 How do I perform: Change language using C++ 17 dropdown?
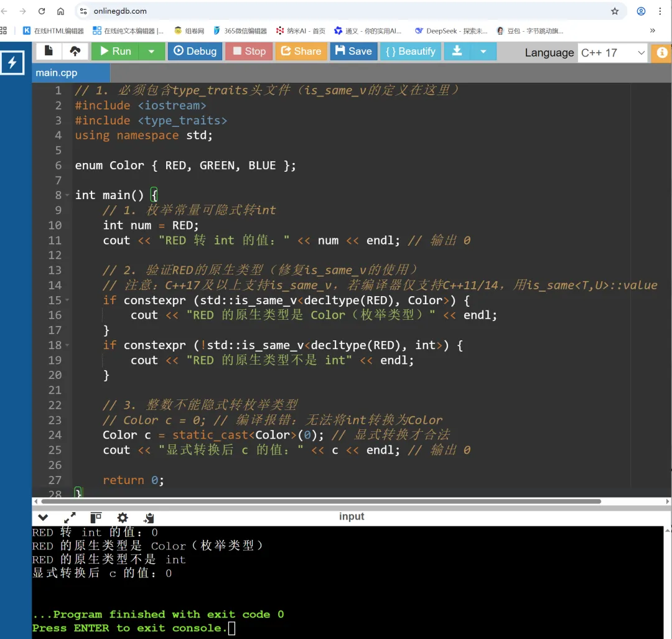click(613, 53)
